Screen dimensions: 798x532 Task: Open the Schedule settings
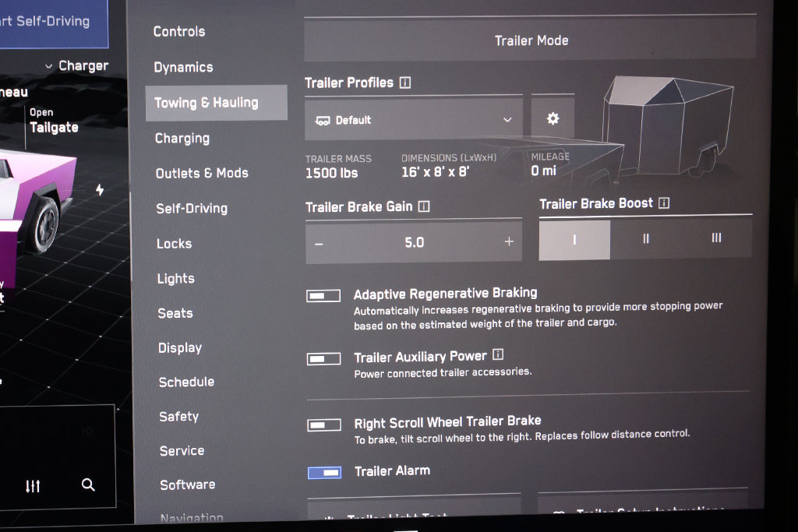click(186, 382)
